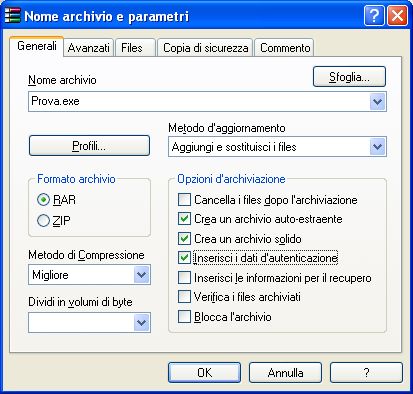Click the Sfoglia... button

pyautogui.click(x=349, y=77)
